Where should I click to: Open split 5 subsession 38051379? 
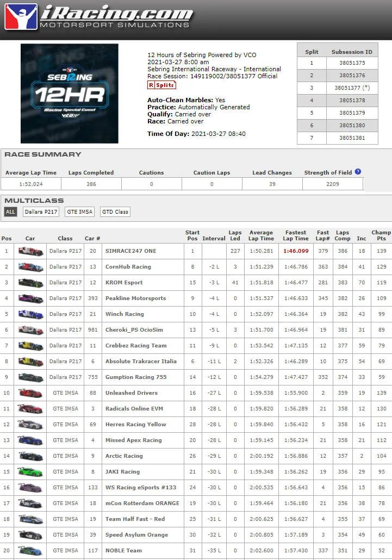[352, 113]
